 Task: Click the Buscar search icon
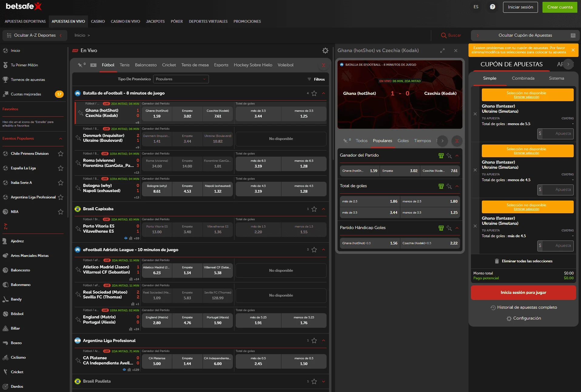pyautogui.click(x=444, y=35)
